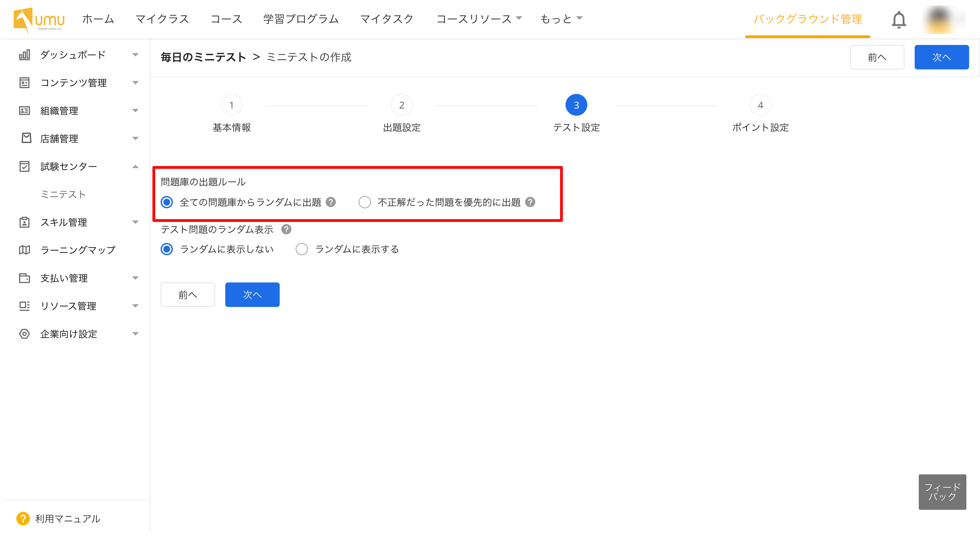
Task: Click the ラーニングマップ map icon
Action: [x=24, y=250]
